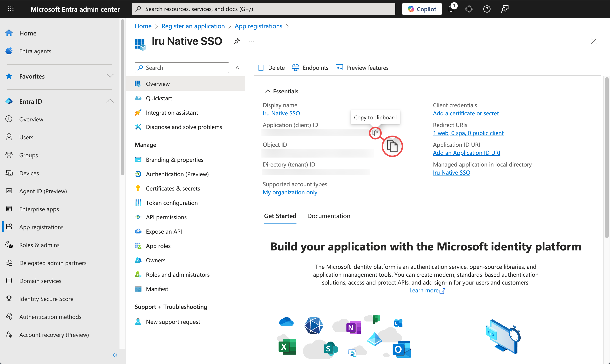The height and width of the screenshot is (364, 610).
Task: Collapse the Essentials section
Action: pyautogui.click(x=282, y=91)
